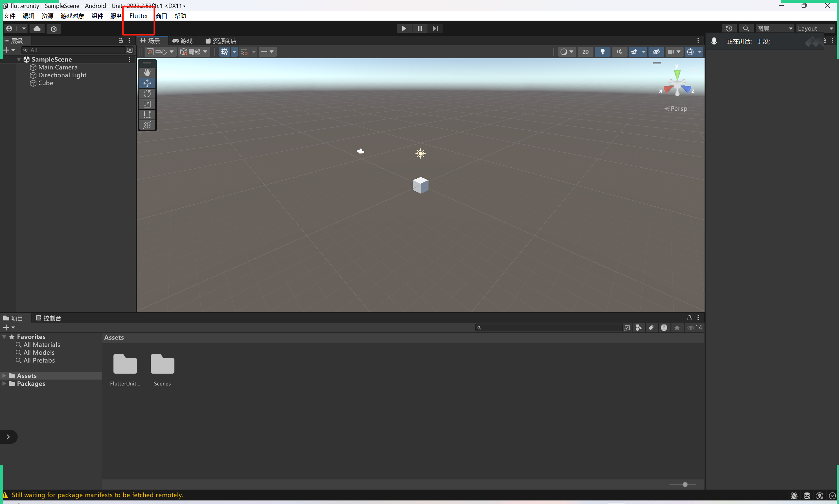
Task: Toggle 2D view mode in Scene view
Action: coord(585,52)
